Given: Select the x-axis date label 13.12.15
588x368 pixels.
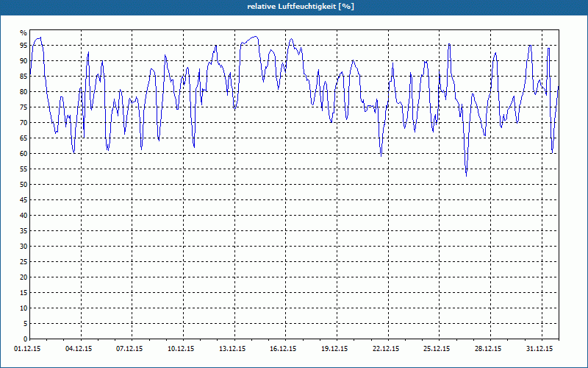Looking at the screenshot, I should pos(232,349).
